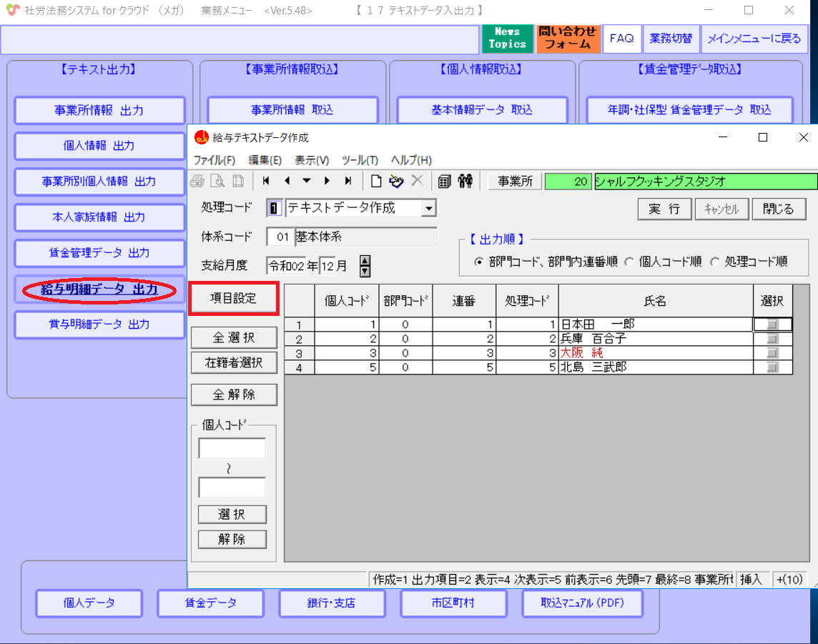
Task: Tick the 選択 checkbox for 日本田 一郎
Action: pyautogui.click(x=773, y=325)
